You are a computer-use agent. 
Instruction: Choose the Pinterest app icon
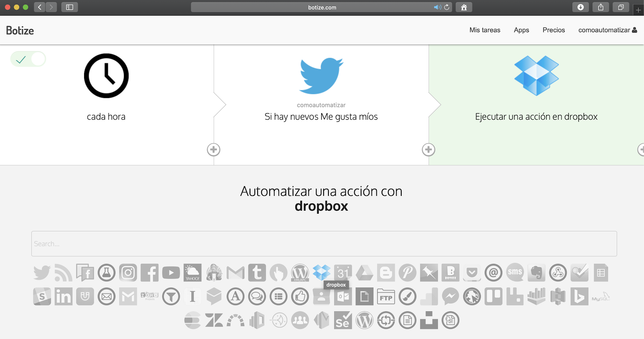click(407, 273)
